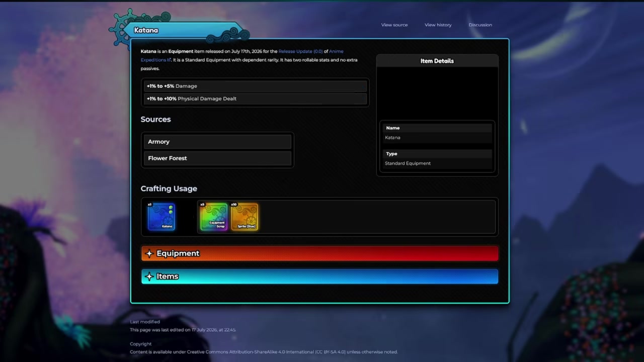
Task: Click the 'Last modified' footer label
Action: click(x=145, y=322)
